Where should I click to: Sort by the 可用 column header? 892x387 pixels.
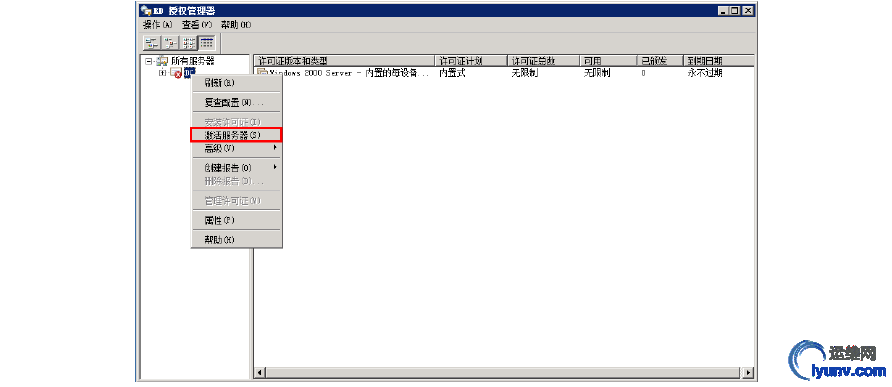[x=608, y=61]
